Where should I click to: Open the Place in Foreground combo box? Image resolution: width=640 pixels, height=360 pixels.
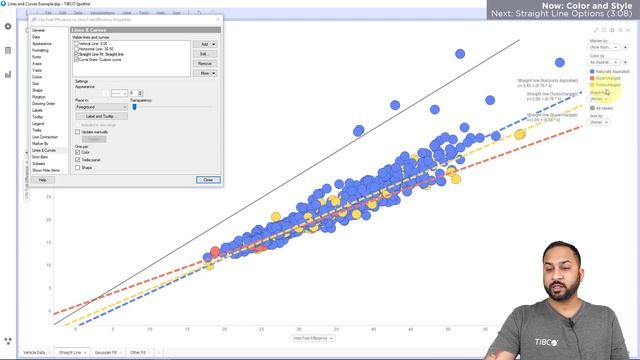pos(101,107)
